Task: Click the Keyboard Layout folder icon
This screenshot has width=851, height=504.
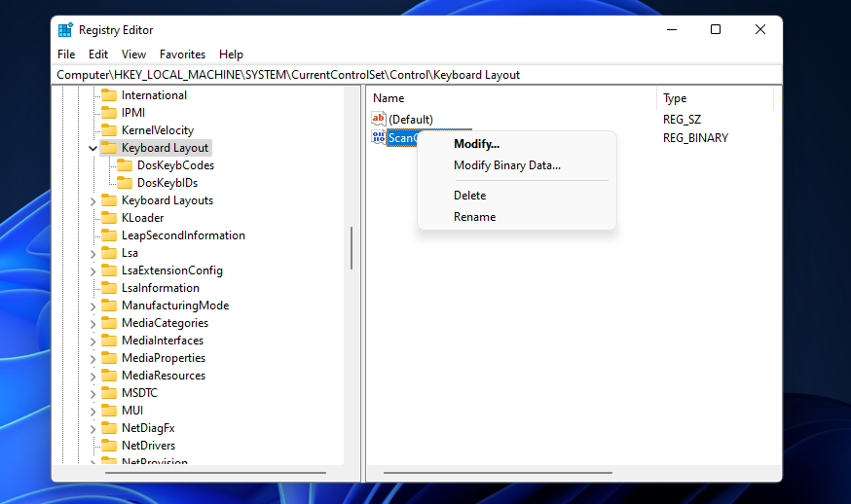Action: click(x=109, y=148)
